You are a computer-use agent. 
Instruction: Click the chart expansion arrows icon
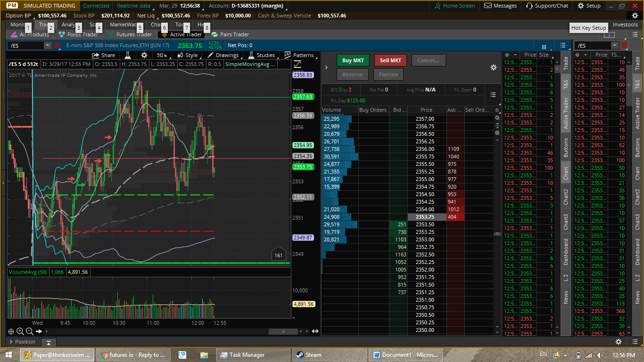click(x=315, y=331)
